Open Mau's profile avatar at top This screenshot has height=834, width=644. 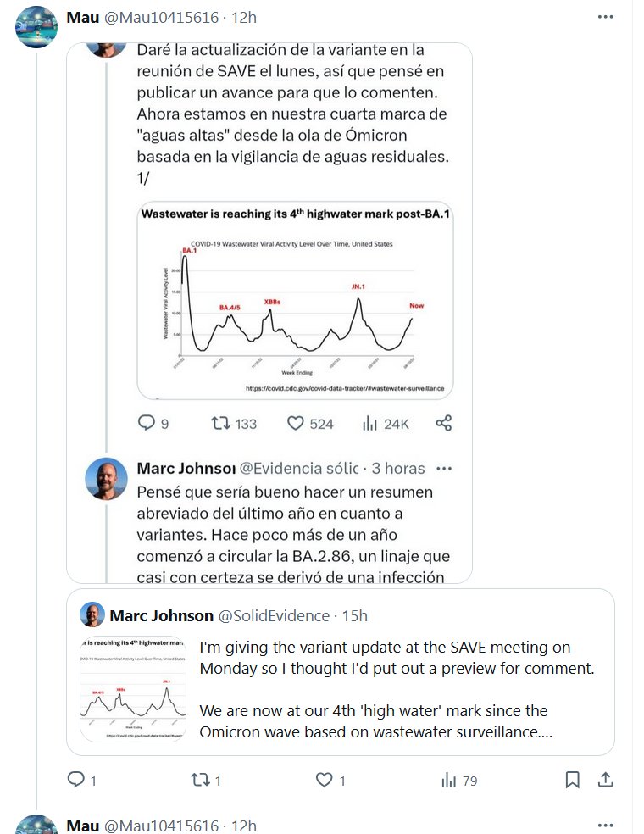pyautogui.click(x=36, y=26)
